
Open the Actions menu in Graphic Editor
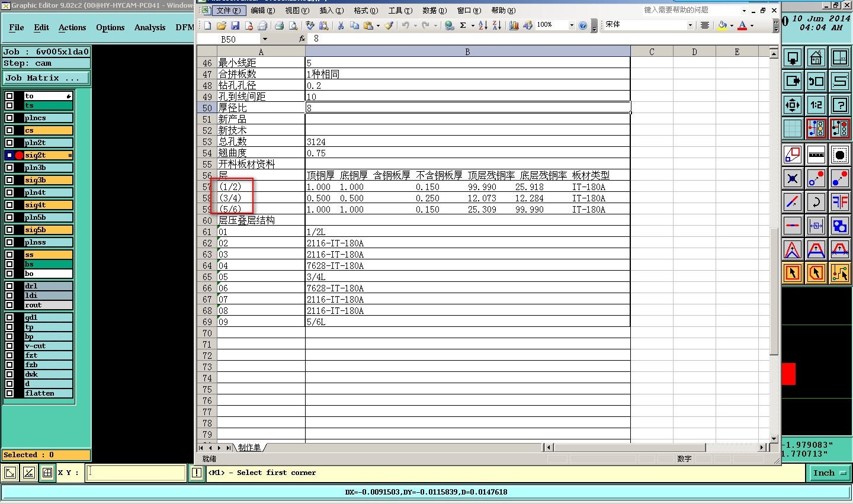(72, 27)
